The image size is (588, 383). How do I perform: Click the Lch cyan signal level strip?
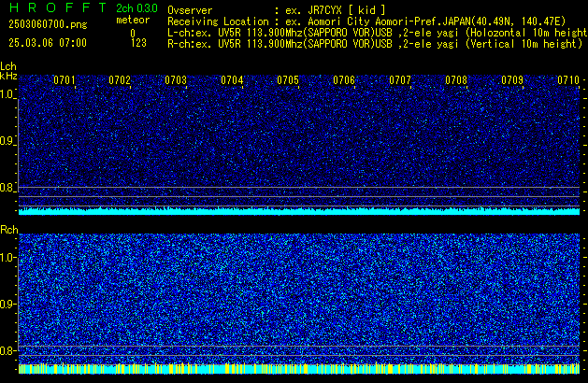coord(299,211)
